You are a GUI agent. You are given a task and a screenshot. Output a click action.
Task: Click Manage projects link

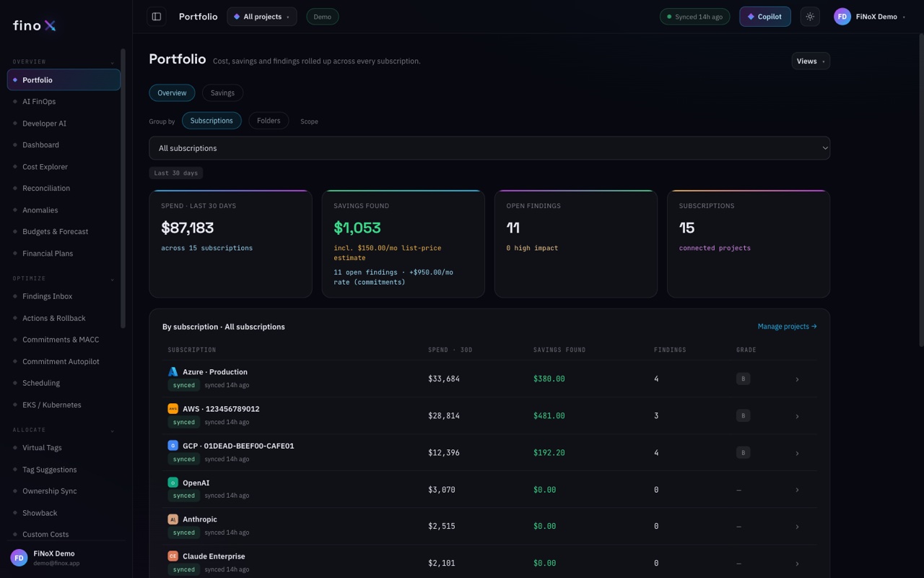[787, 327]
